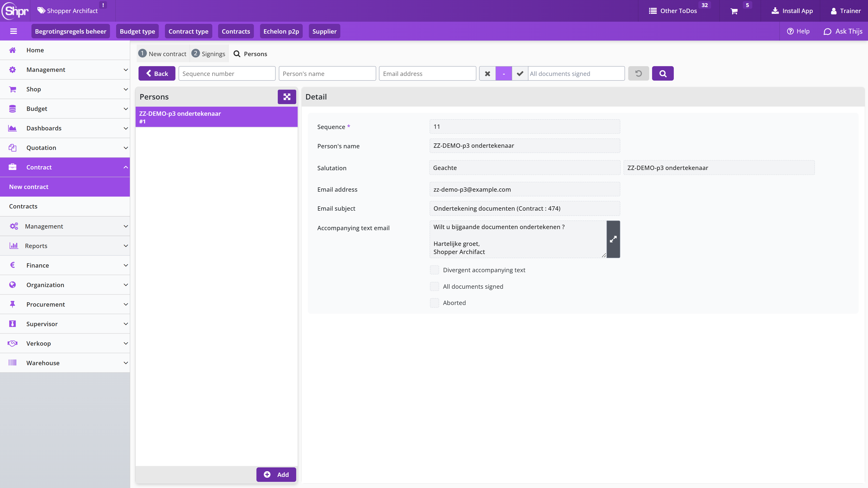
Task: Click the Budget coins icon
Action: click(x=12, y=109)
